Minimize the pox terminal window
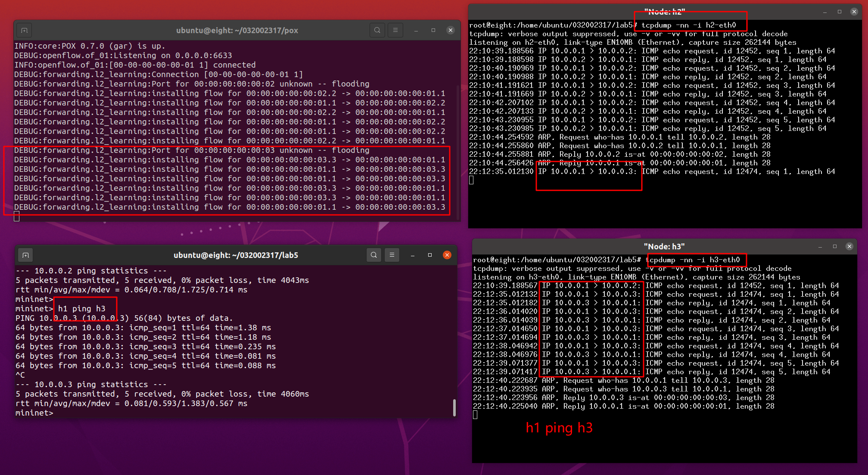Screen dimensions: 868x475 click(416, 30)
